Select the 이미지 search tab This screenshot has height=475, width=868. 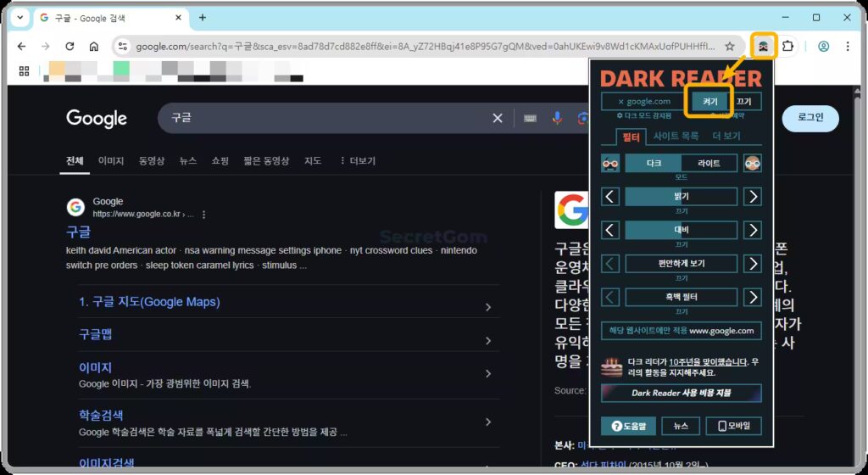[111, 161]
